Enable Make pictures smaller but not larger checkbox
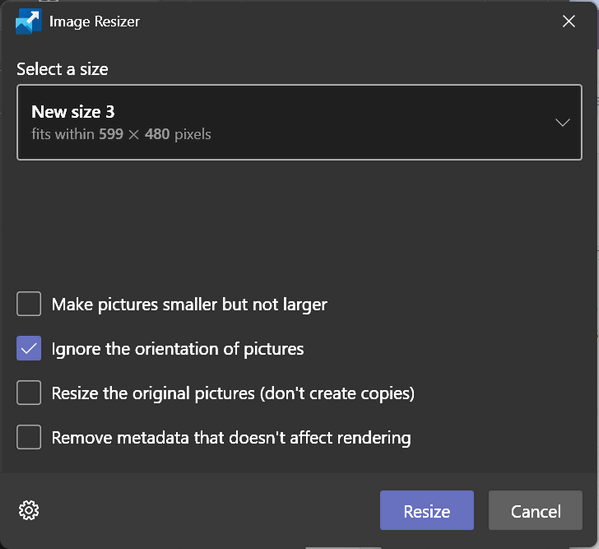The width and height of the screenshot is (599, 549). [29, 304]
